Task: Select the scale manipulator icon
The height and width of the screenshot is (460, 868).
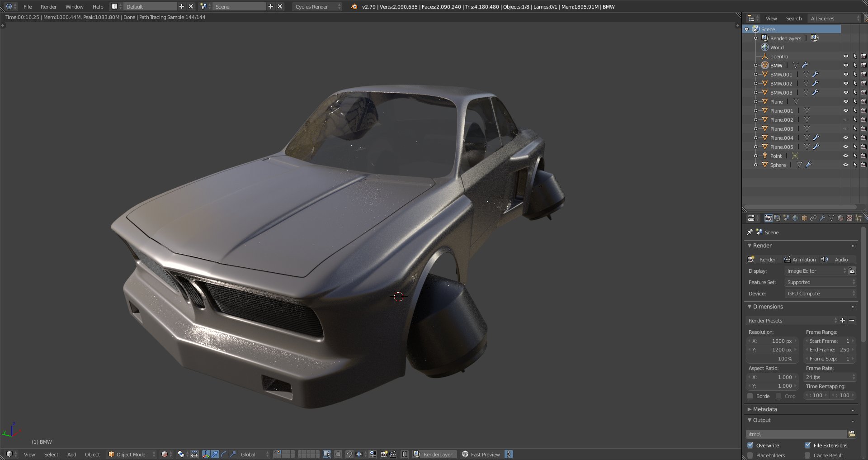Action: (233, 454)
